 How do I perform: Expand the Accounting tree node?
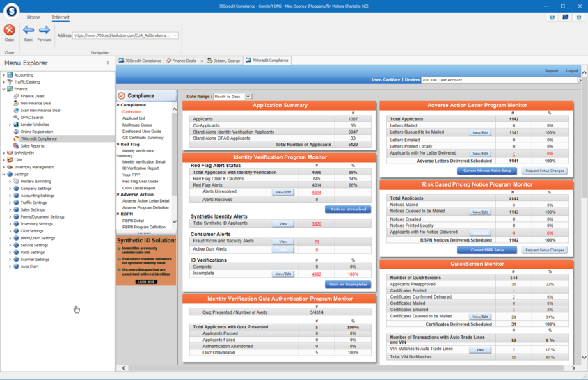[3, 75]
